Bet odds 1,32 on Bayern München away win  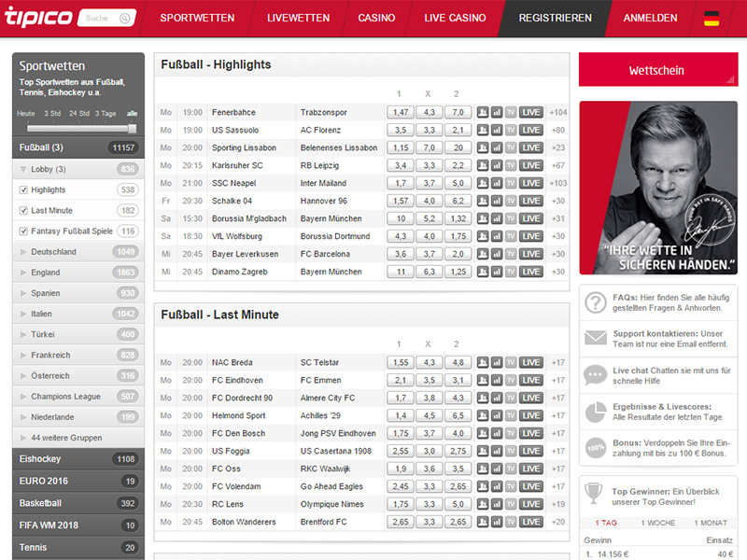tap(458, 218)
